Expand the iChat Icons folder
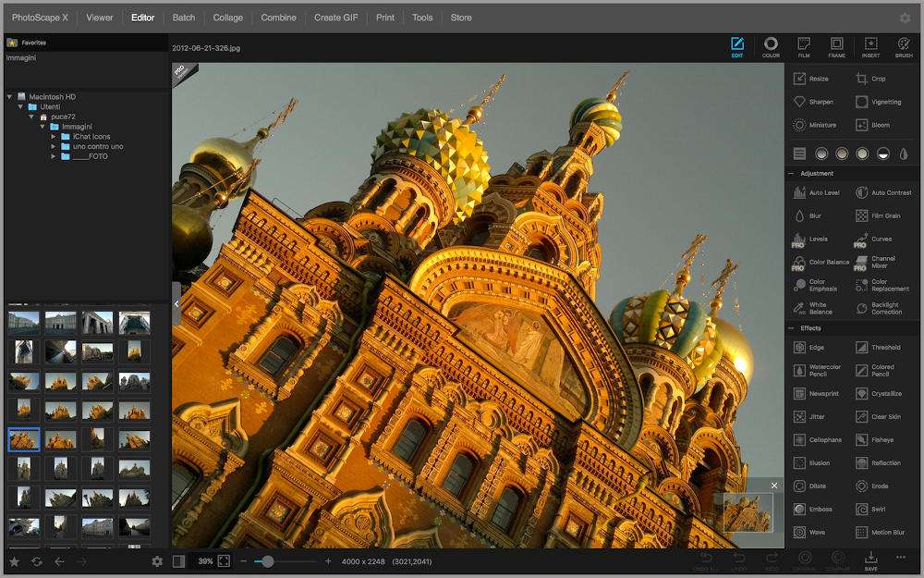This screenshot has height=578, width=924. [55, 137]
